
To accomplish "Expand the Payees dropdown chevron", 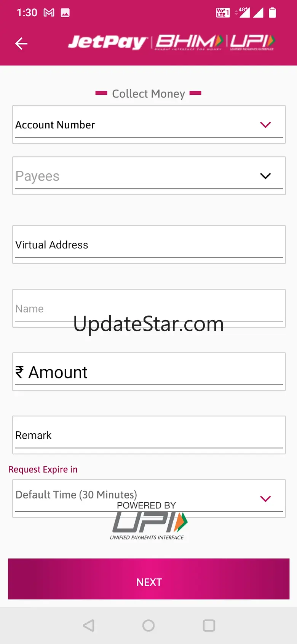I will coord(265,176).
